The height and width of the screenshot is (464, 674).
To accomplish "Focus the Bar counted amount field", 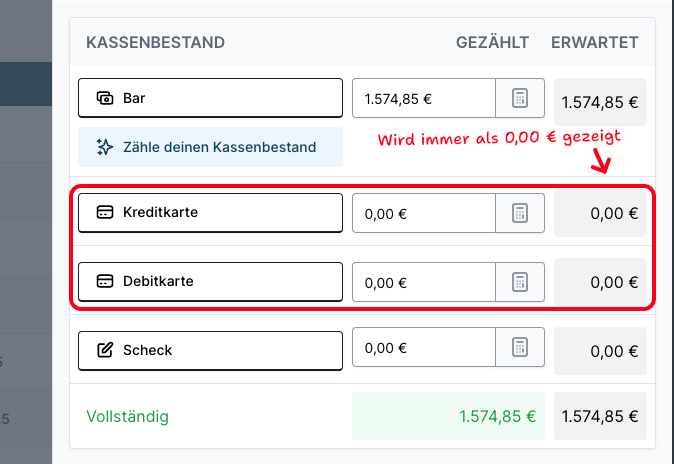I will click(x=424, y=98).
